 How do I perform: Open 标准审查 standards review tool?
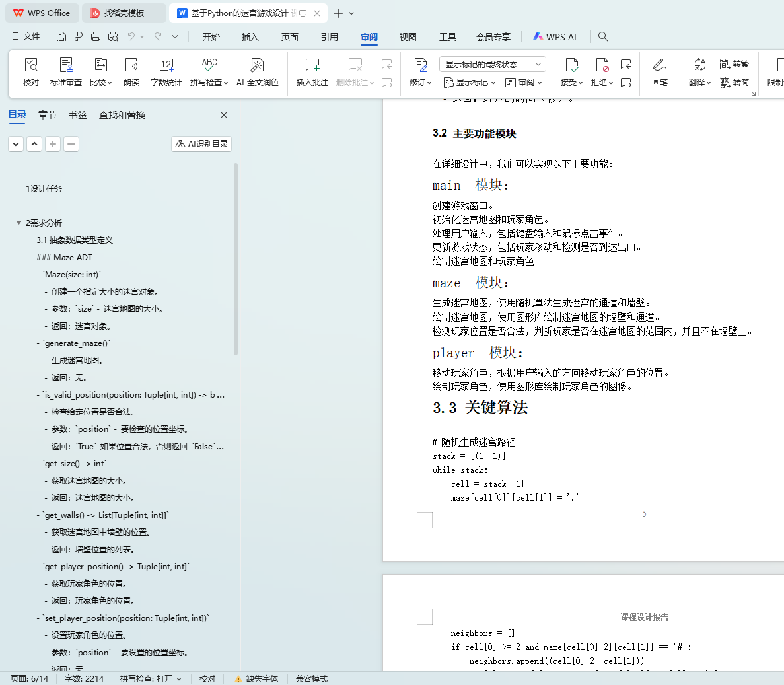[x=65, y=72]
